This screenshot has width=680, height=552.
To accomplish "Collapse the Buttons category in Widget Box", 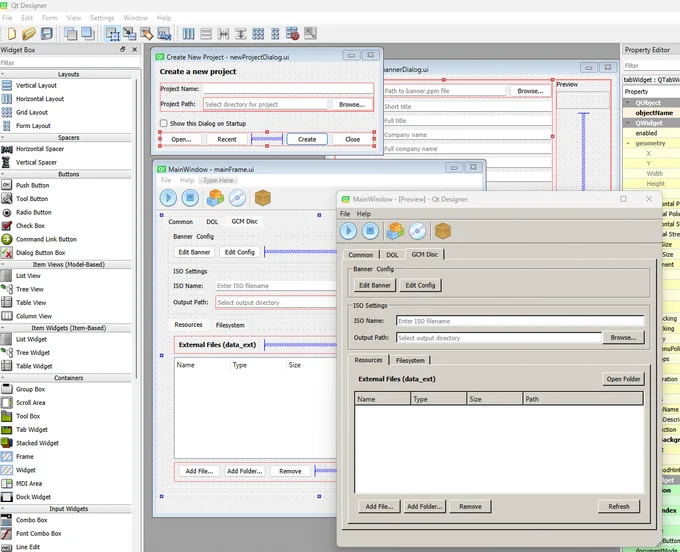I will 3,174.
